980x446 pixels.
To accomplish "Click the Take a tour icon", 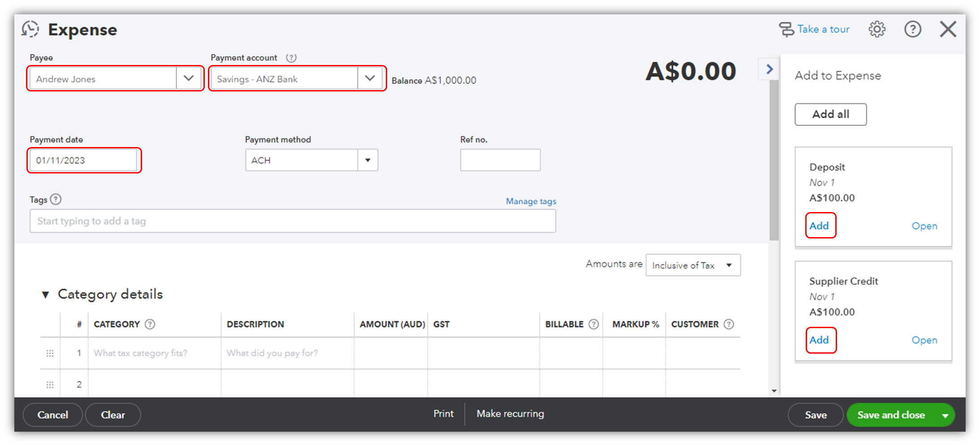I will pyautogui.click(x=786, y=30).
